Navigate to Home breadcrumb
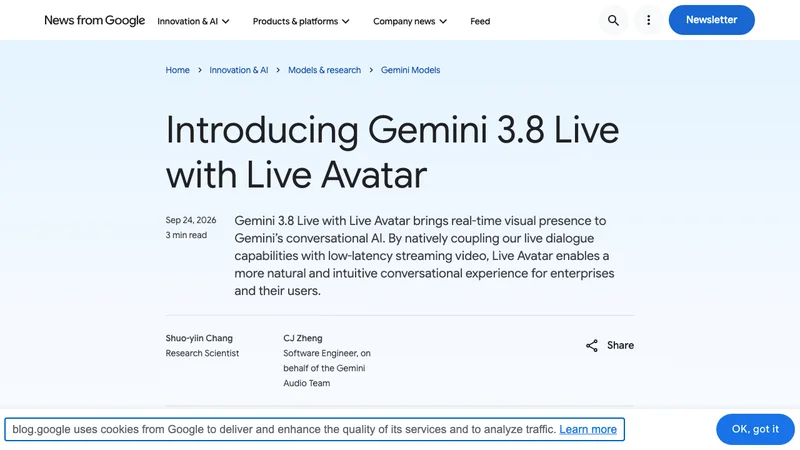Viewport: 800px width, 450px height. [178, 70]
